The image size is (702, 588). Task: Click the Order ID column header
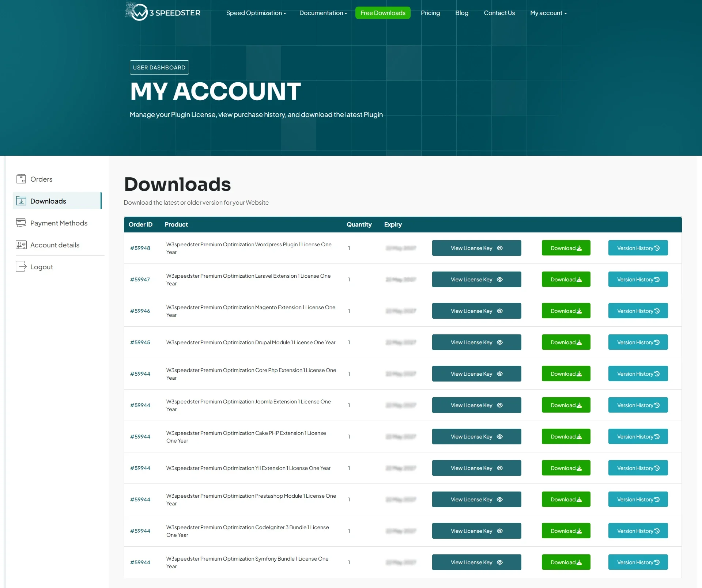pos(140,224)
